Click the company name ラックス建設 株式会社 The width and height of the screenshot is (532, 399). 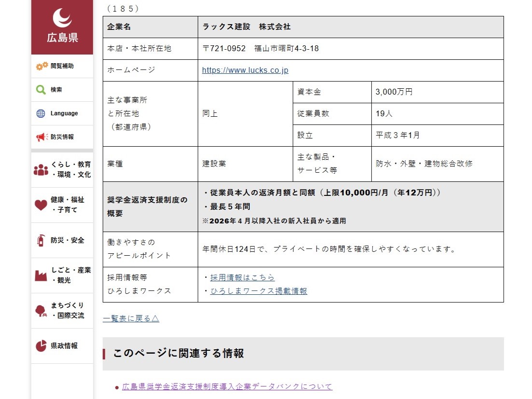click(x=246, y=27)
